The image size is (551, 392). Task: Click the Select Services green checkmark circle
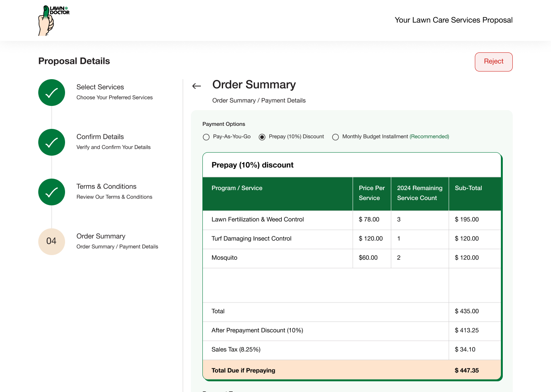point(52,93)
